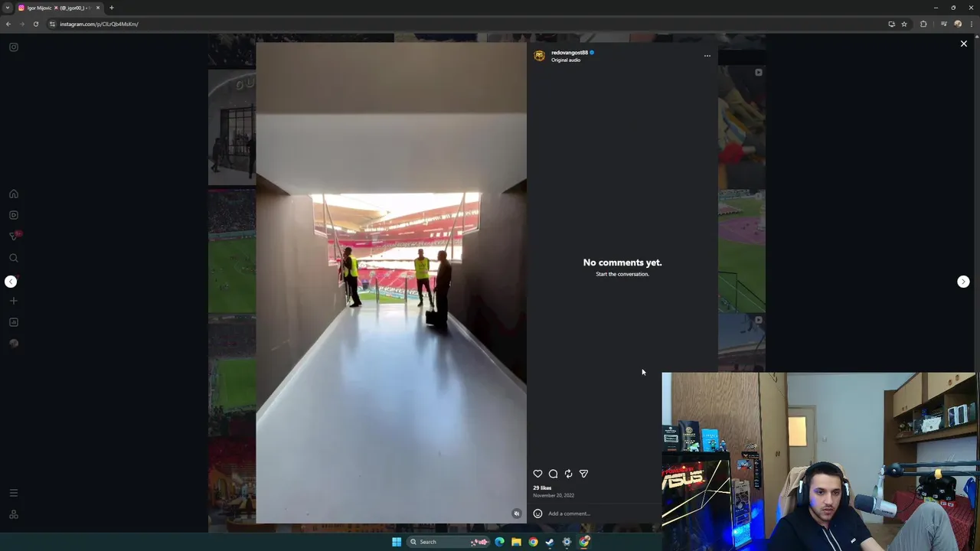Open the Windows Start menu
980x551 pixels.
click(x=397, y=542)
